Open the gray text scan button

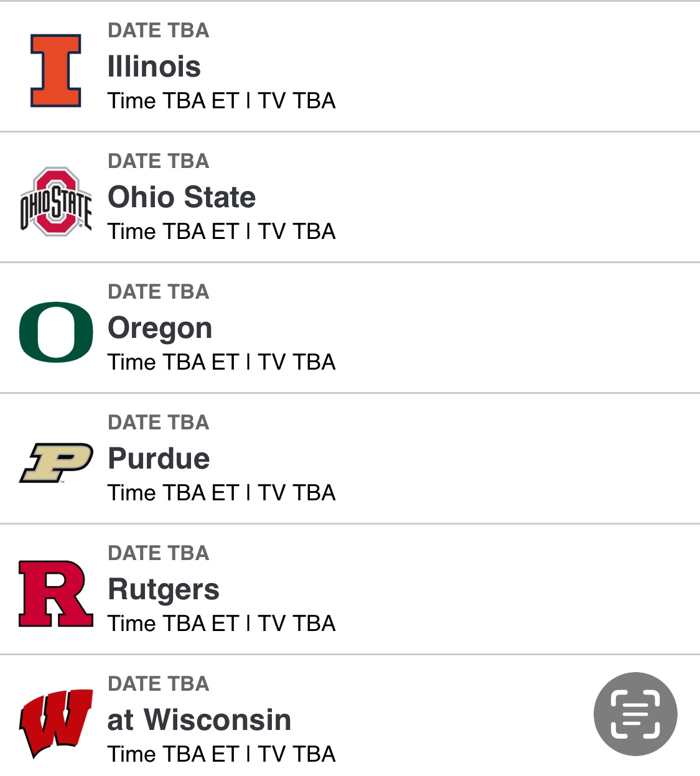pyautogui.click(x=635, y=714)
